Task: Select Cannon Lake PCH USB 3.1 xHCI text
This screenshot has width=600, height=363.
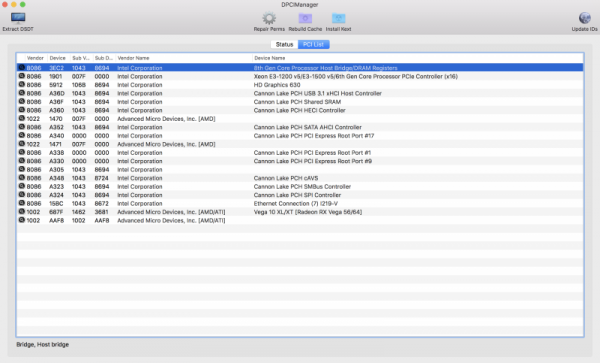Action: pyautogui.click(x=318, y=93)
